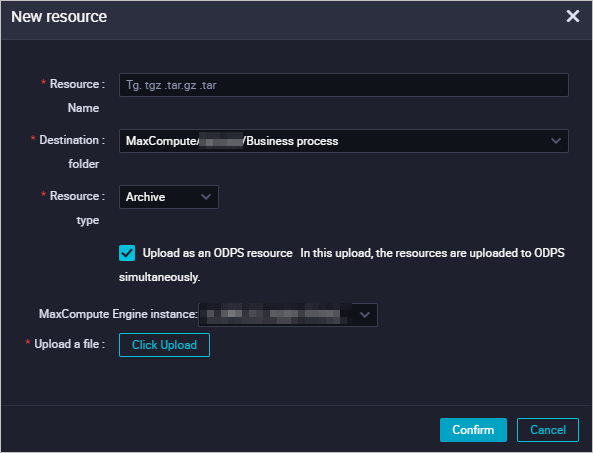The image size is (593, 453).
Task: Open the Resource type Archive dropdown
Action: click(x=169, y=197)
